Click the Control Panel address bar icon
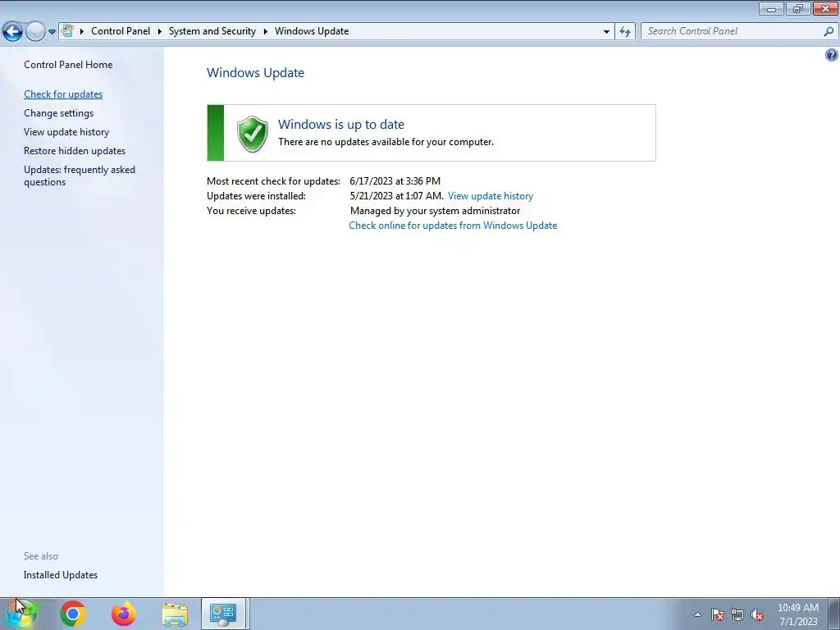This screenshot has height=630, width=840. [67, 31]
